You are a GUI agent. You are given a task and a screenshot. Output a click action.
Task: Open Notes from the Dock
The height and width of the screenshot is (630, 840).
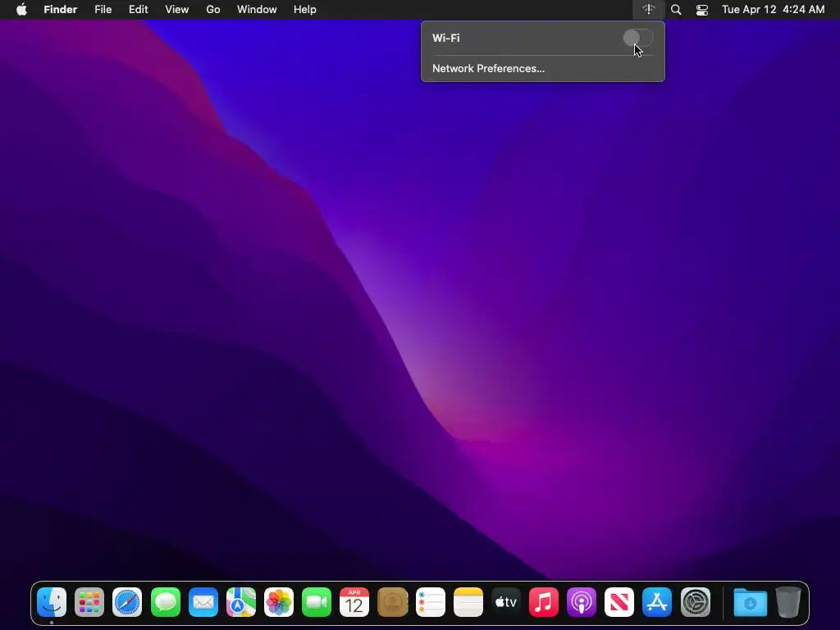(468, 602)
